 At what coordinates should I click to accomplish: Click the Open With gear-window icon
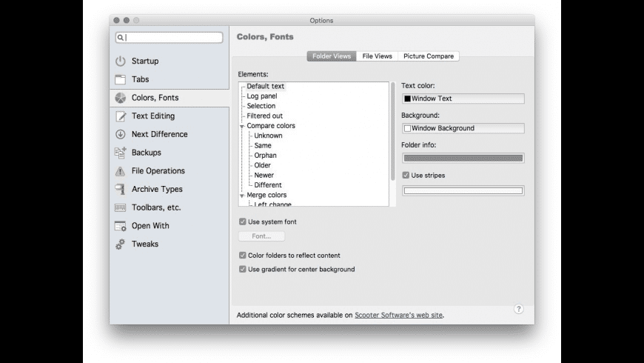(x=121, y=226)
